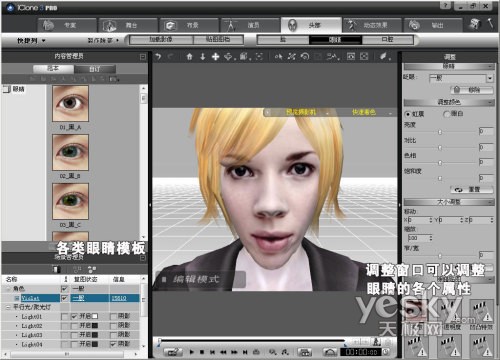Open the Actor (演员) main tab
Image resolution: width=500 pixels, height=360 pixels.
pos(250,25)
